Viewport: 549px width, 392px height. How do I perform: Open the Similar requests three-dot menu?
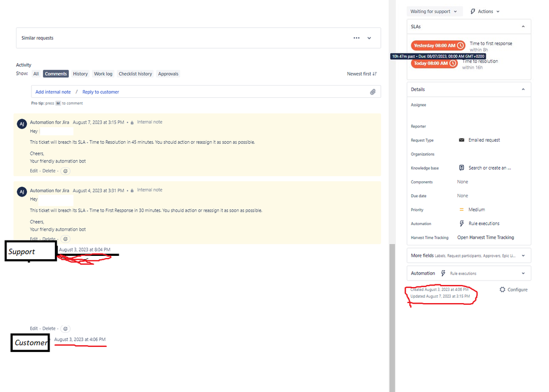coord(357,38)
